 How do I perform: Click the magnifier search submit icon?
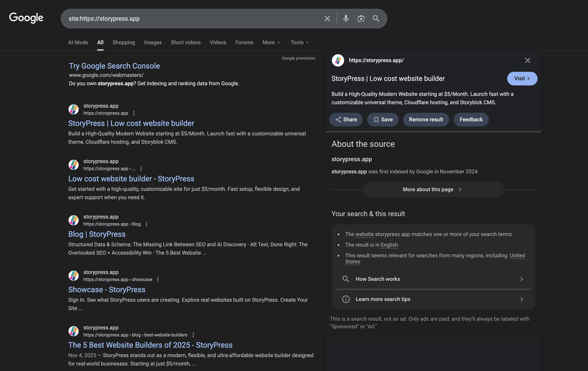(376, 19)
